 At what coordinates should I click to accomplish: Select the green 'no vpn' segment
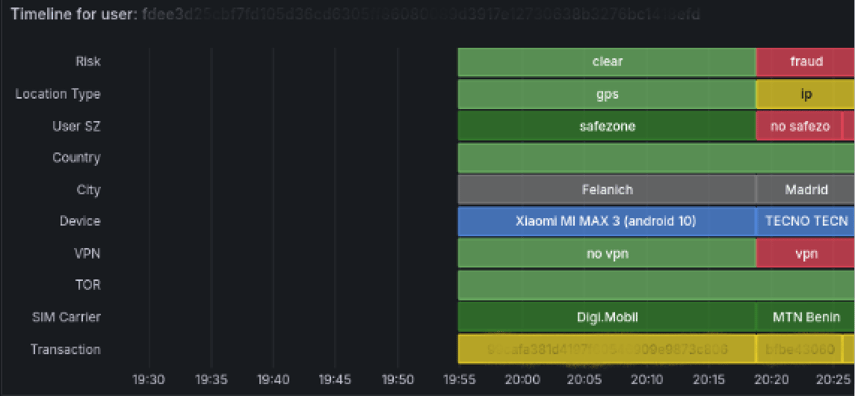[x=607, y=253]
